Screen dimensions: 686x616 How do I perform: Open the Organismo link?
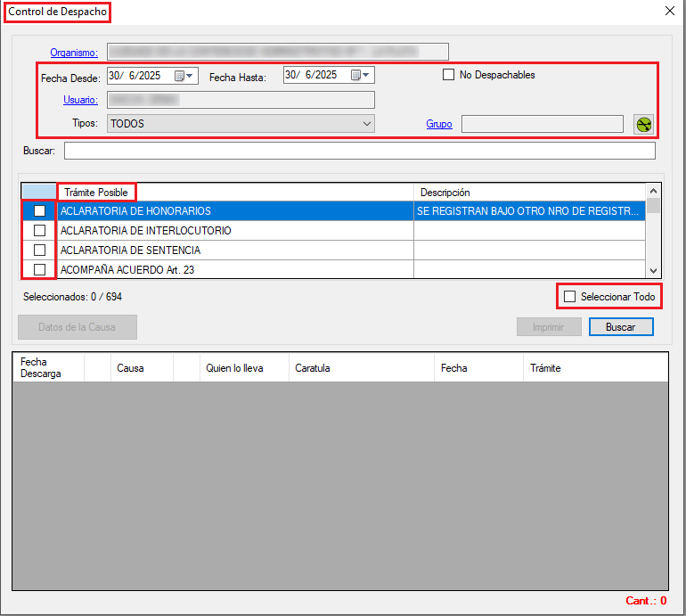click(74, 53)
